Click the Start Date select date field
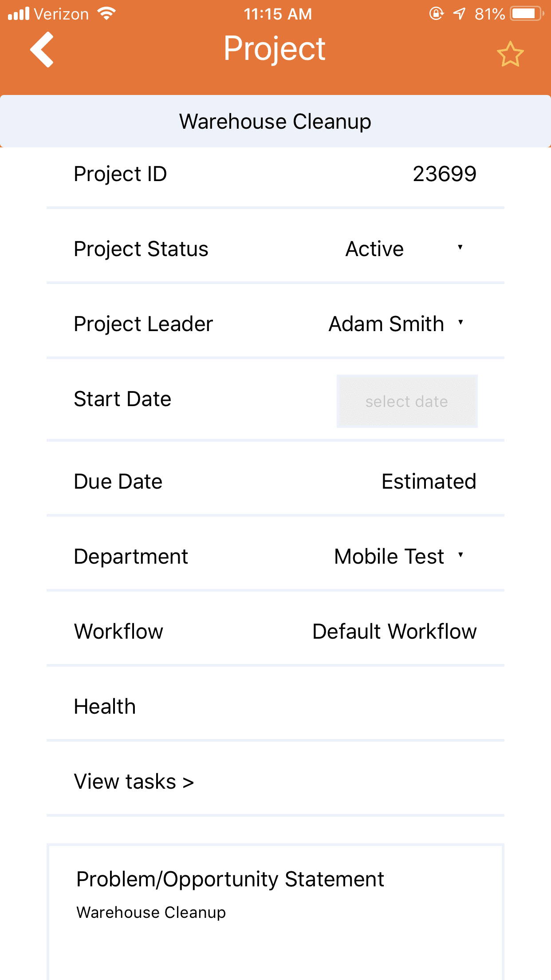 point(407,401)
